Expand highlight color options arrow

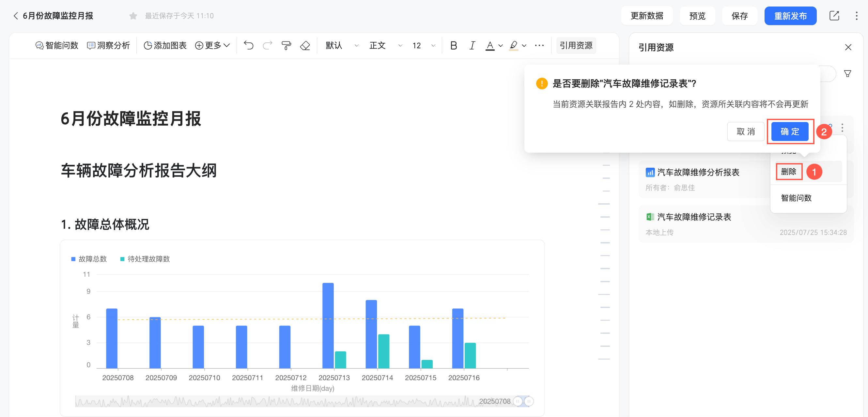(x=524, y=46)
